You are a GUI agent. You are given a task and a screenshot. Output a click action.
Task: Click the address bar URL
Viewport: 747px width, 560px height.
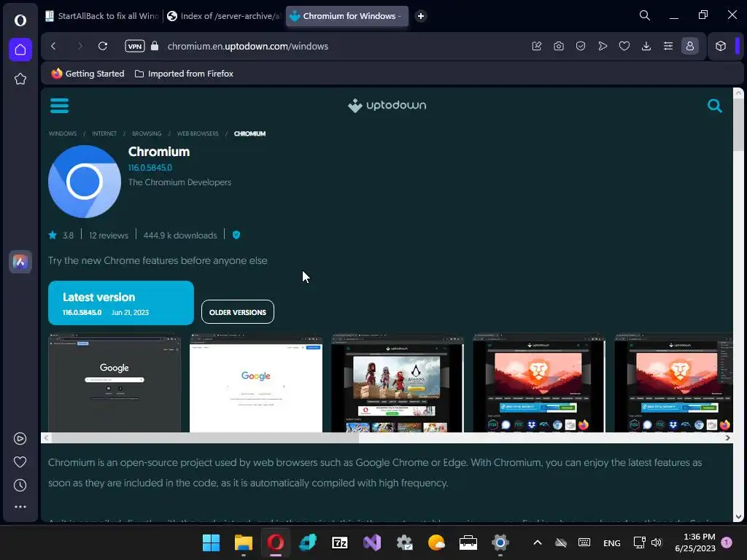click(248, 46)
